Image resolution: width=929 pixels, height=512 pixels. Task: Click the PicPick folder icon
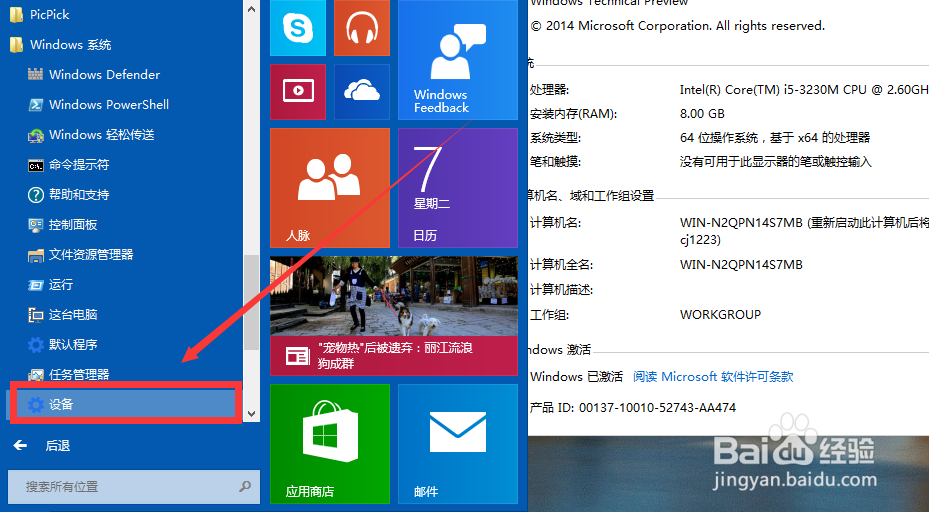17,14
